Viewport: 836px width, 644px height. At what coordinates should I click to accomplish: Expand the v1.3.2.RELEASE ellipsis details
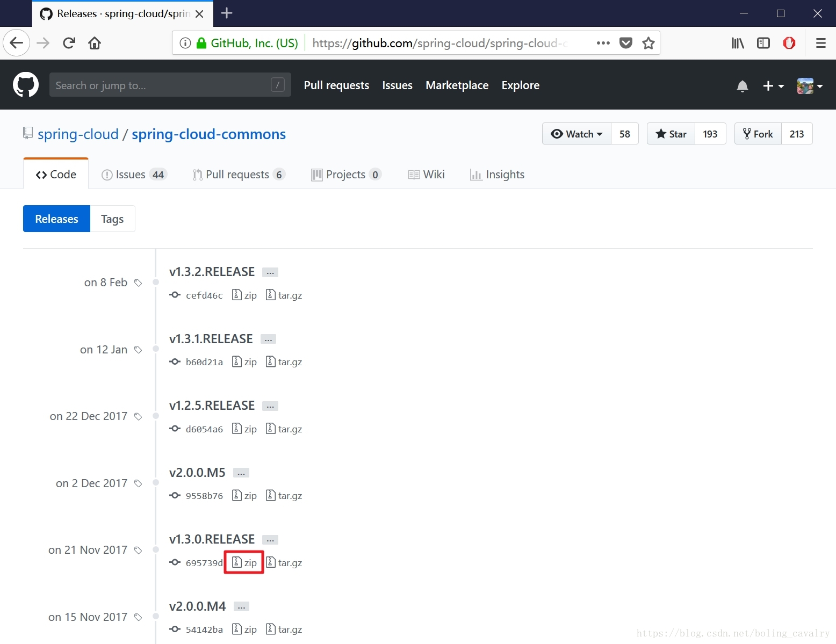click(x=270, y=272)
